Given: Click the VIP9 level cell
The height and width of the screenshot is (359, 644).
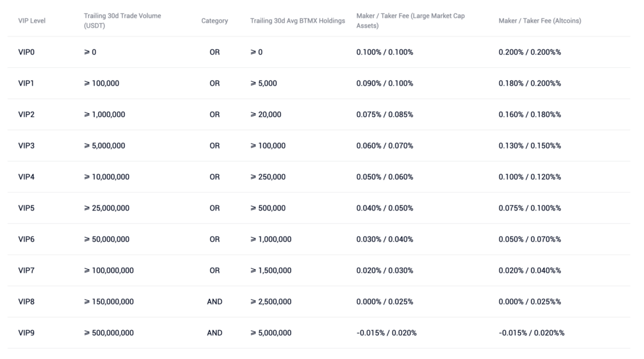Looking at the screenshot, I should pos(26,333).
